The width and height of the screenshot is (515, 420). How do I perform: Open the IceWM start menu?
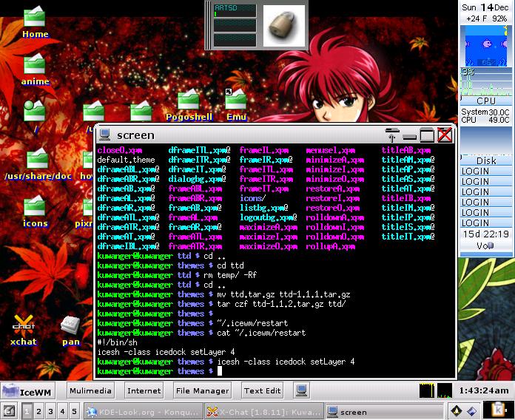tap(27, 391)
